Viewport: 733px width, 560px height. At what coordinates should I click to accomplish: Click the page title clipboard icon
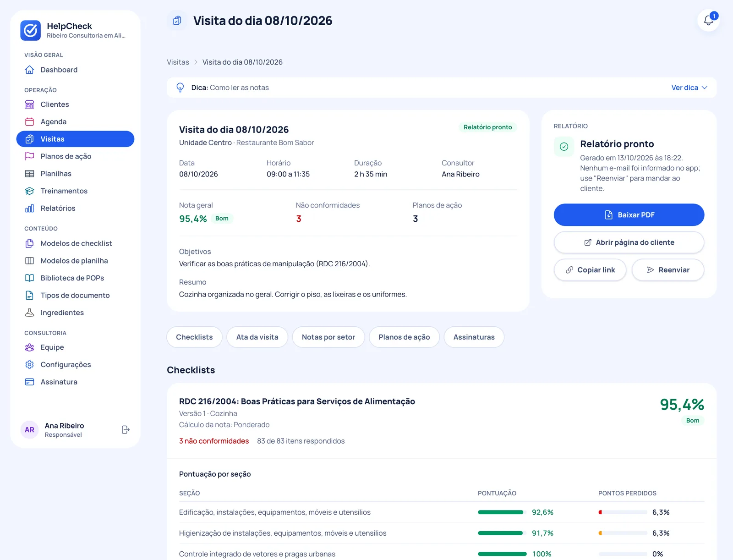tap(177, 21)
